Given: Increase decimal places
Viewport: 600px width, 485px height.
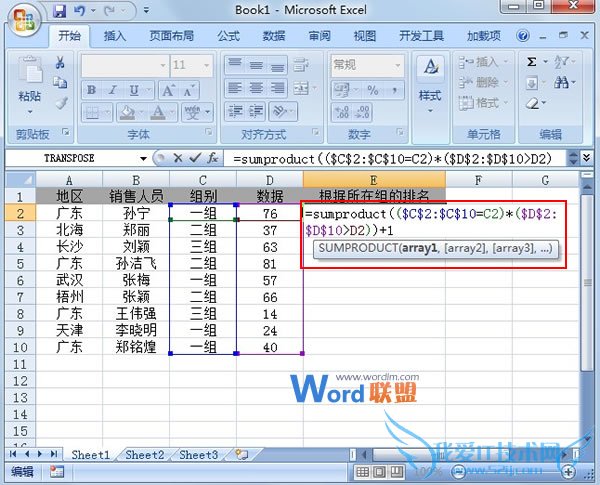Looking at the screenshot, I should tap(342, 112).
